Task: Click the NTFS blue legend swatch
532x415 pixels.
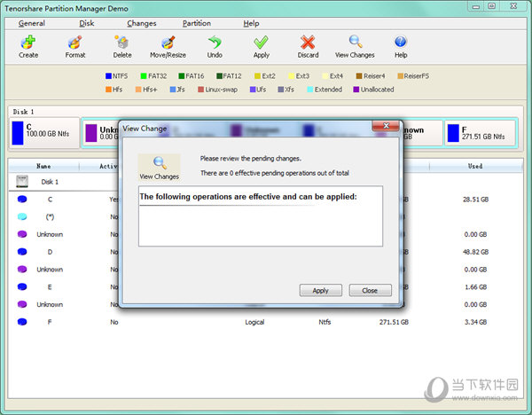Action: click(x=108, y=76)
